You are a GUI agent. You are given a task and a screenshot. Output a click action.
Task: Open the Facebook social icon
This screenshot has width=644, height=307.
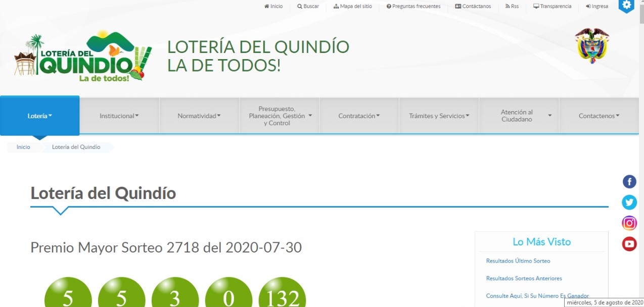tap(629, 182)
